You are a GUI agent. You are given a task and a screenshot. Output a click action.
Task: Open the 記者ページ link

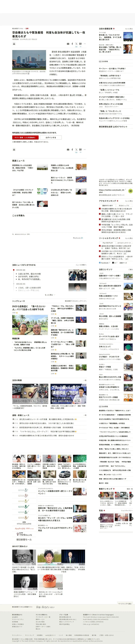[x=123, y=263]
